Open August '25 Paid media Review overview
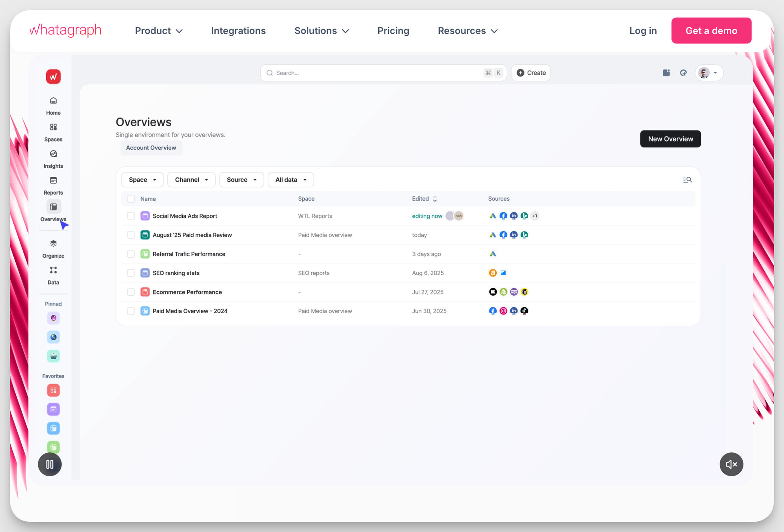This screenshot has height=532, width=784. (192, 235)
